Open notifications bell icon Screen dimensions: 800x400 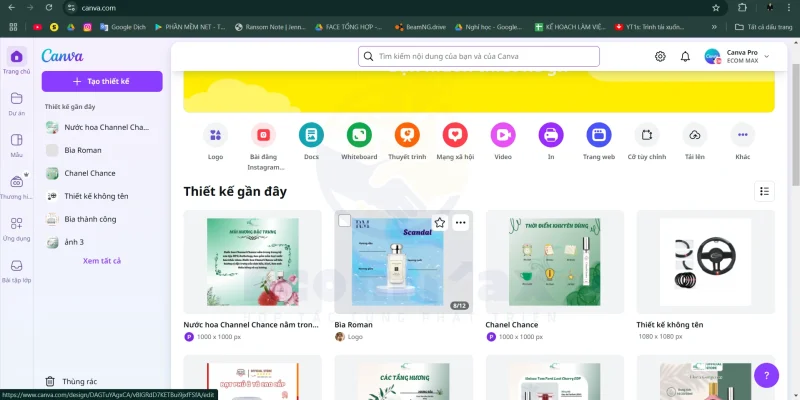pos(685,57)
